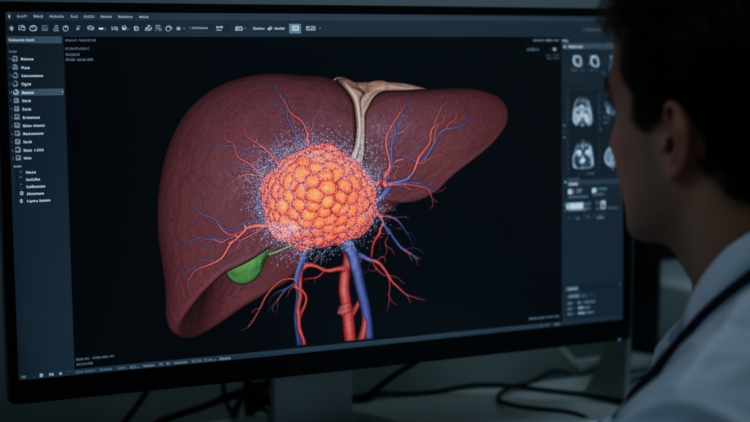Select the highlighted row in the left tree
Viewport: 750px width, 422px height.
pos(36,92)
